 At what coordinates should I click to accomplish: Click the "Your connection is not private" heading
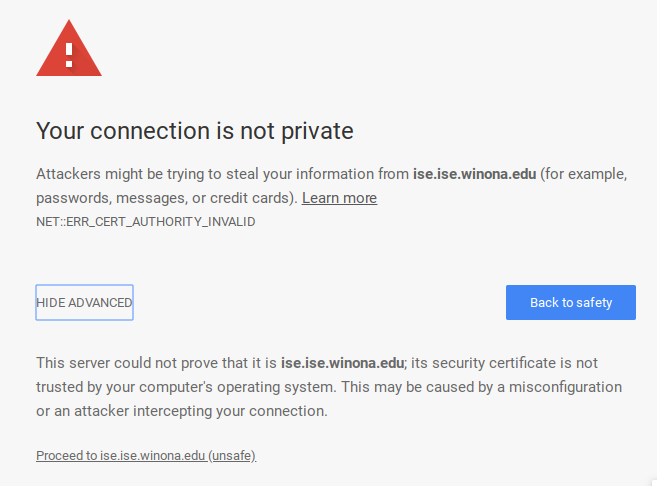coord(195,131)
